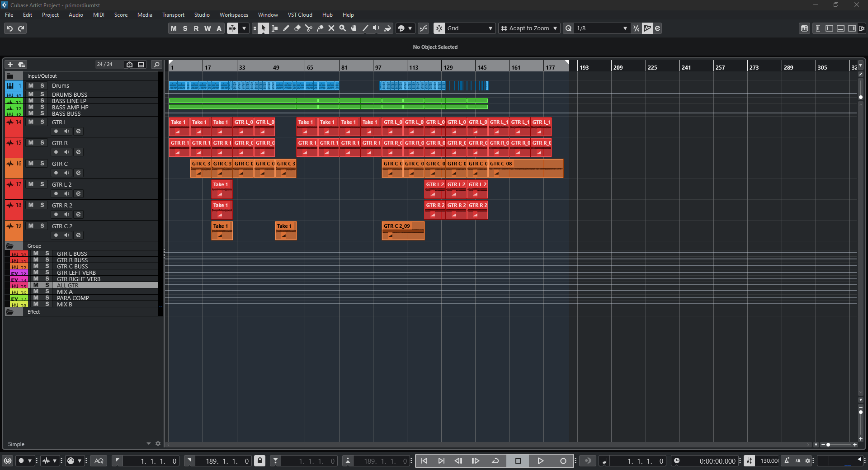868x470 pixels.
Task: Enable record on the GTR R track
Action: click(x=56, y=152)
